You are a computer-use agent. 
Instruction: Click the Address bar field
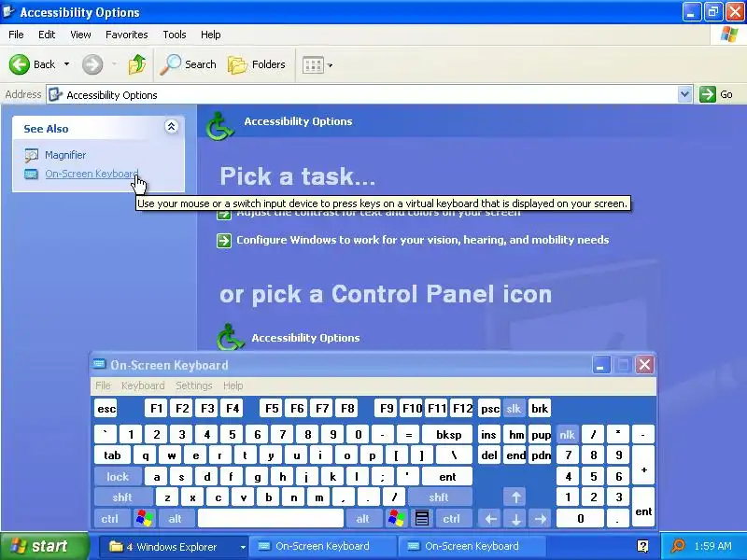click(x=362, y=95)
